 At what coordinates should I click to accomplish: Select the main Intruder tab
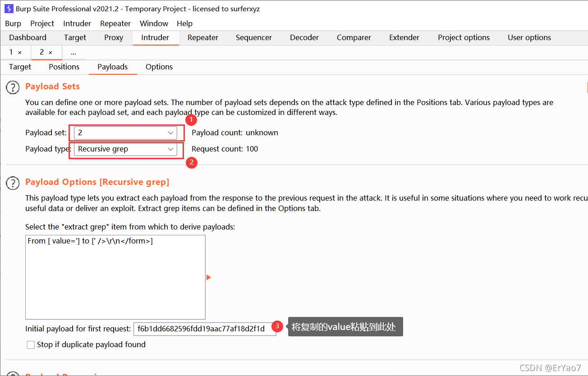155,38
